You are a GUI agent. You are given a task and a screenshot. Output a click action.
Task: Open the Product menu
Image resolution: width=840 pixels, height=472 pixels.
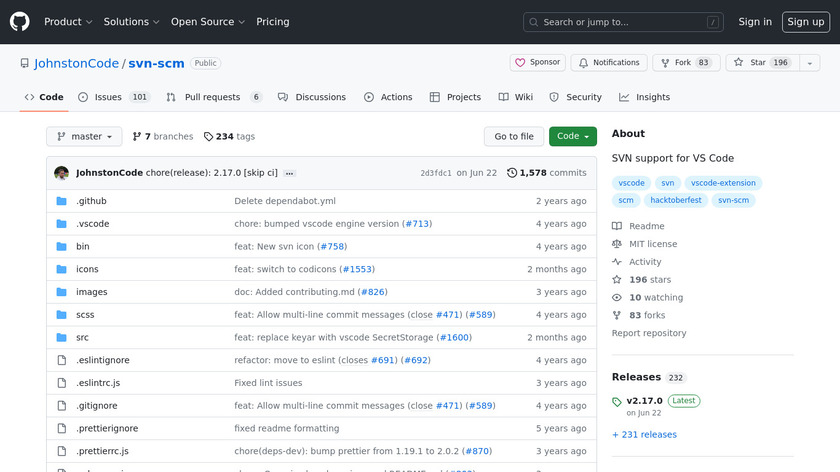pyautogui.click(x=68, y=21)
